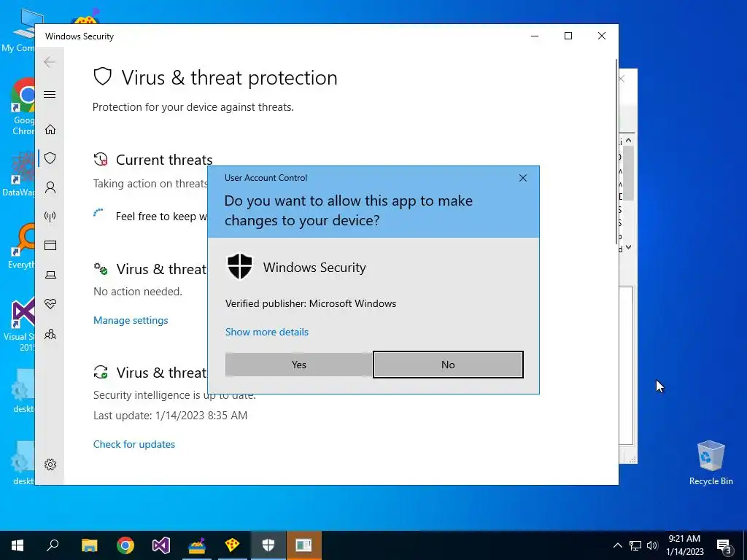Open Show more details link

pyautogui.click(x=267, y=332)
